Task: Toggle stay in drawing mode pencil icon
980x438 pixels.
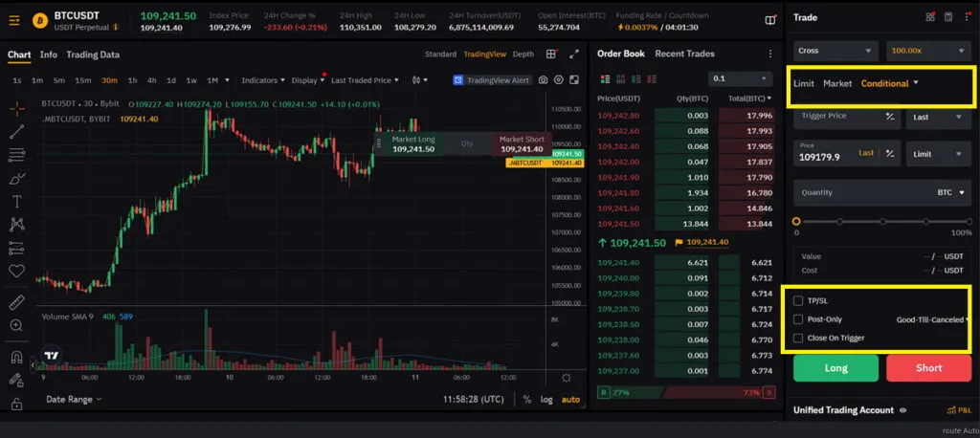Action: [x=17, y=380]
